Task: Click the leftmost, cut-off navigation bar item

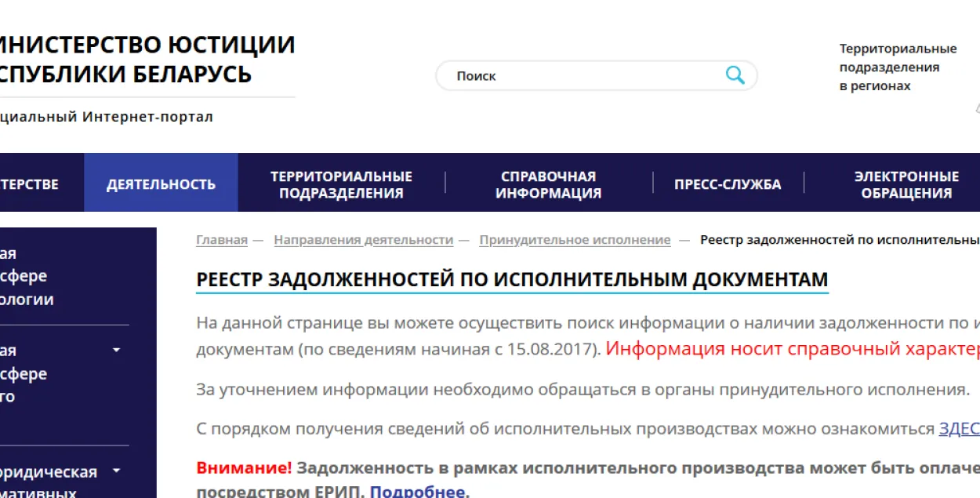Action: pyautogui.click(x=31, y=184)
